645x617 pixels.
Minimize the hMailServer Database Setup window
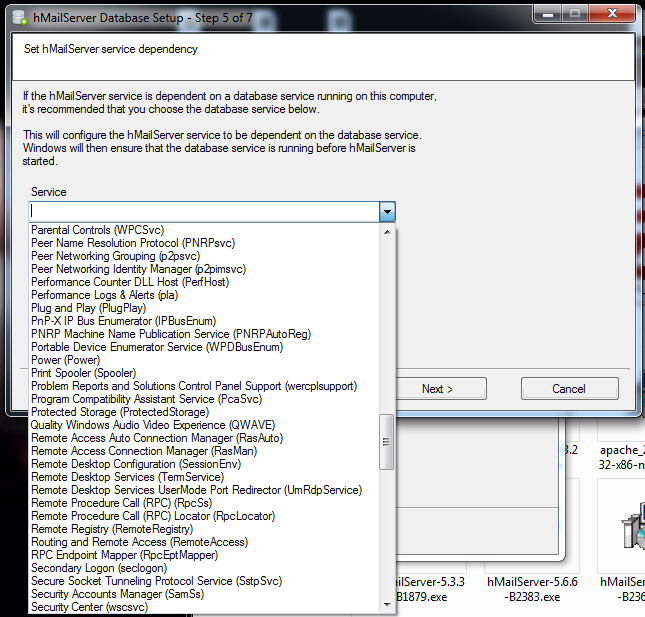point(548,14)
